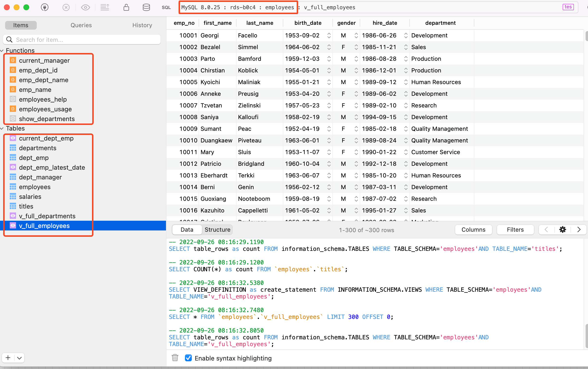Screen dimensions: 588x369
Task: Select dept_emp table icon
Action: pos(13,158)
